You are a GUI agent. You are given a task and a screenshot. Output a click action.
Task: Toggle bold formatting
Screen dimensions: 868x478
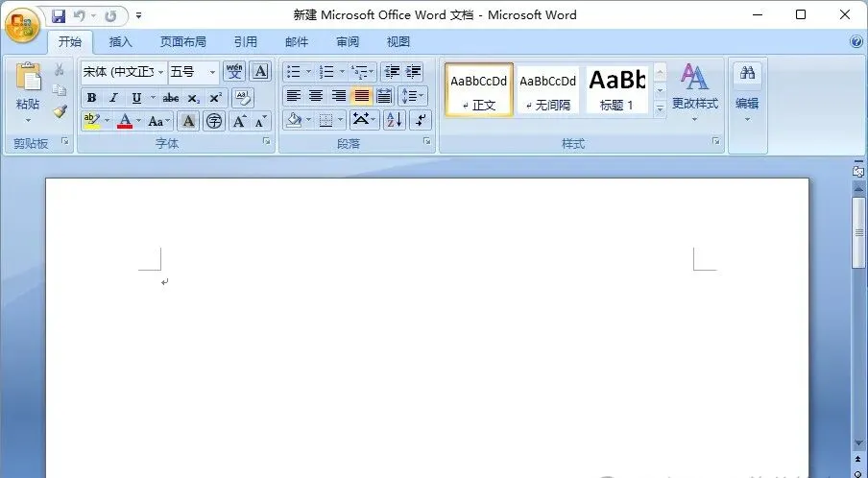click(x=92, y=98)
